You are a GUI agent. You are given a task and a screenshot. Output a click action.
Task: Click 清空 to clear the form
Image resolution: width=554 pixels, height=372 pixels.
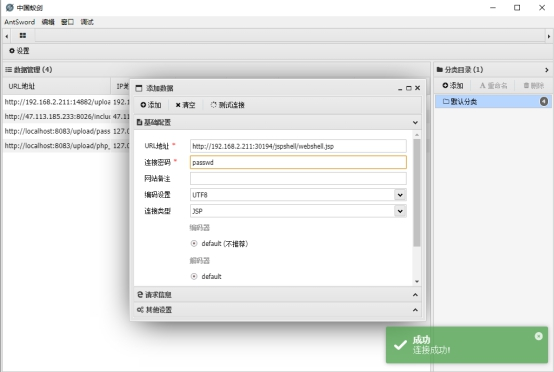185,105
